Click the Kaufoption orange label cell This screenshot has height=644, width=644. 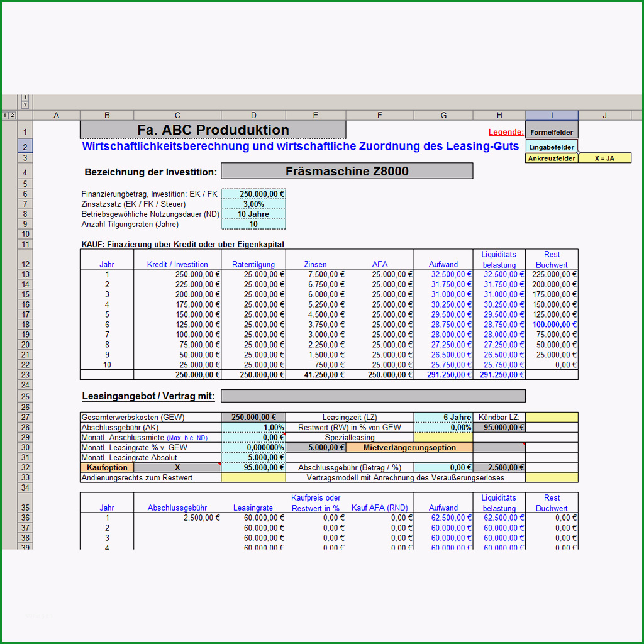107,467
